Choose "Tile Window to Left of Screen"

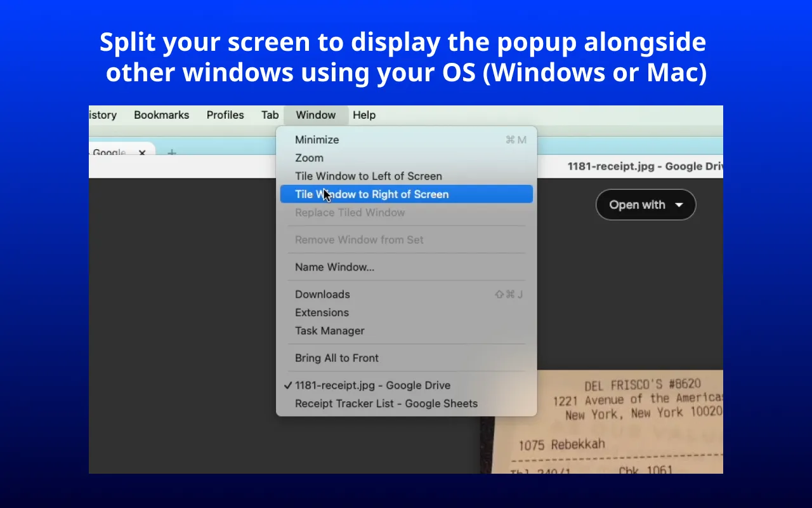(x=369, y=176)
